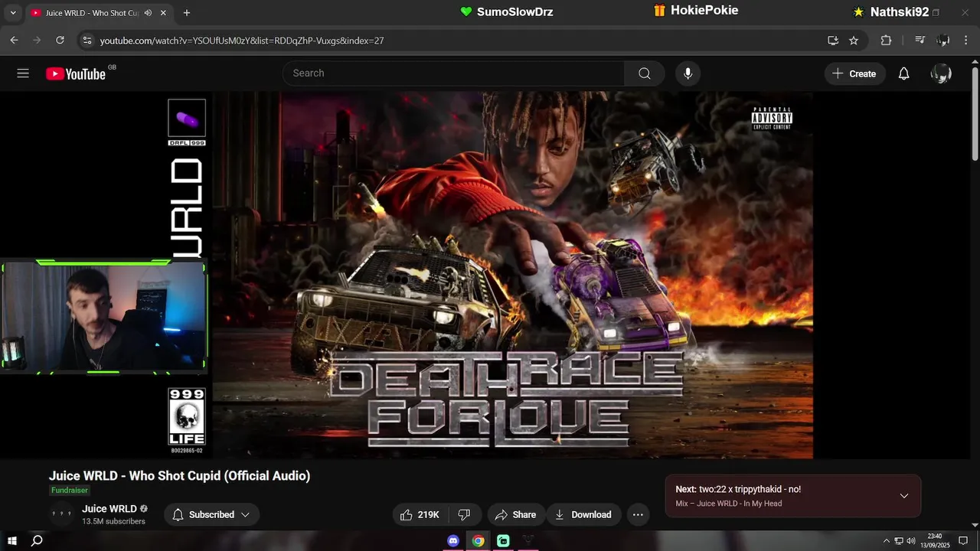Open the YouTube guide hamburger menu

point(23,73)
